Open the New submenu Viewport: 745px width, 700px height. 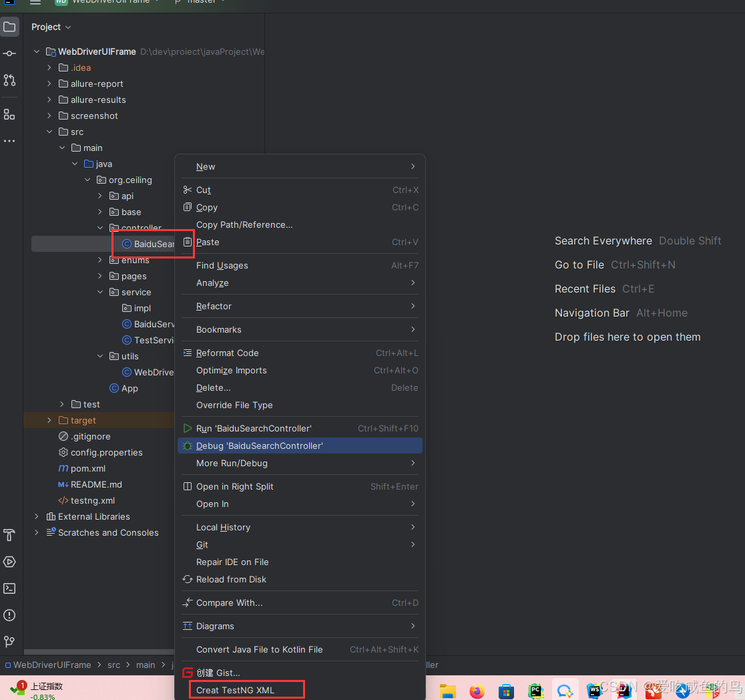click(x=300, y=166)
